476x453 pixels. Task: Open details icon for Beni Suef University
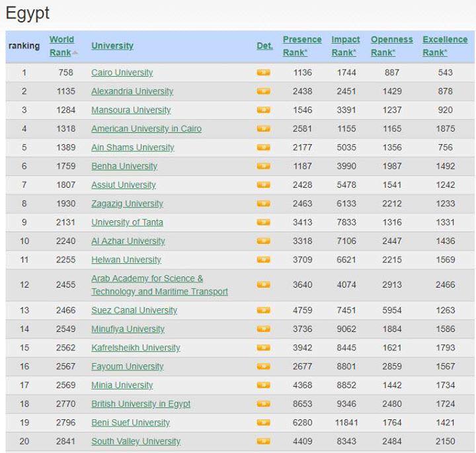pos(263,423)
